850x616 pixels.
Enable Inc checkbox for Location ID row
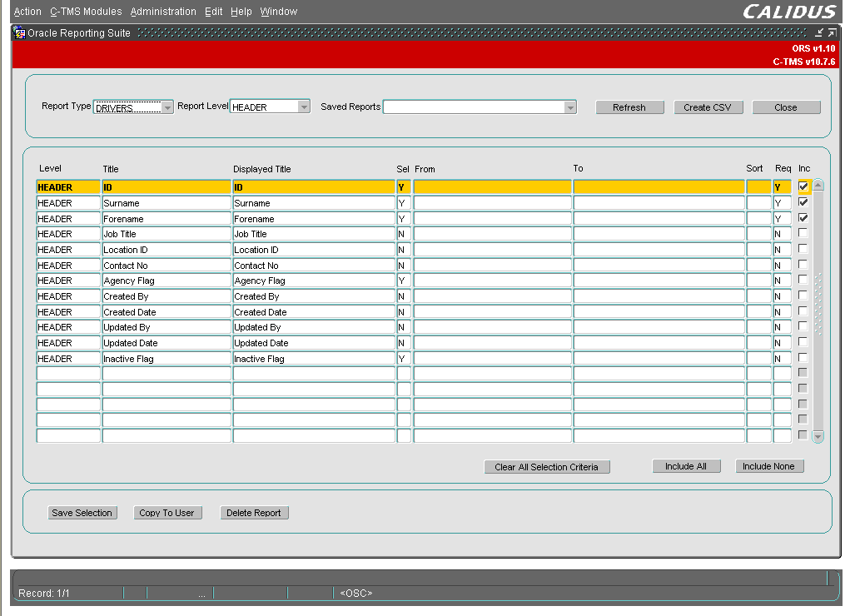(x=803, y=249)
